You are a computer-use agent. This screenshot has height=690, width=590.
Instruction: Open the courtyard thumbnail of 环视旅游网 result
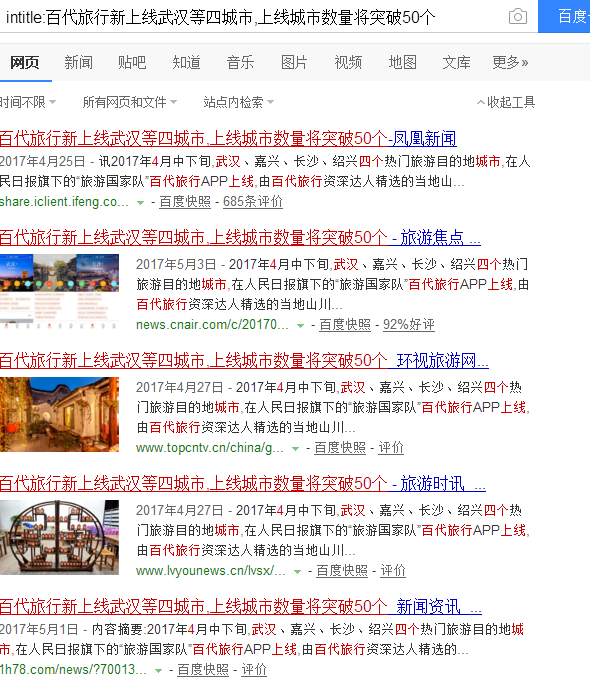[x=59, y=414]
